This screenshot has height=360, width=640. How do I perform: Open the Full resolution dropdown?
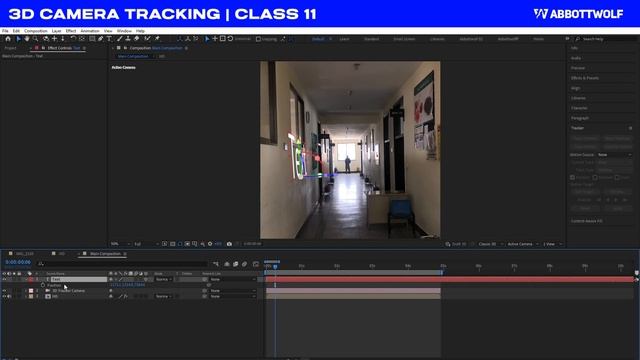click(x=146, y=244)
